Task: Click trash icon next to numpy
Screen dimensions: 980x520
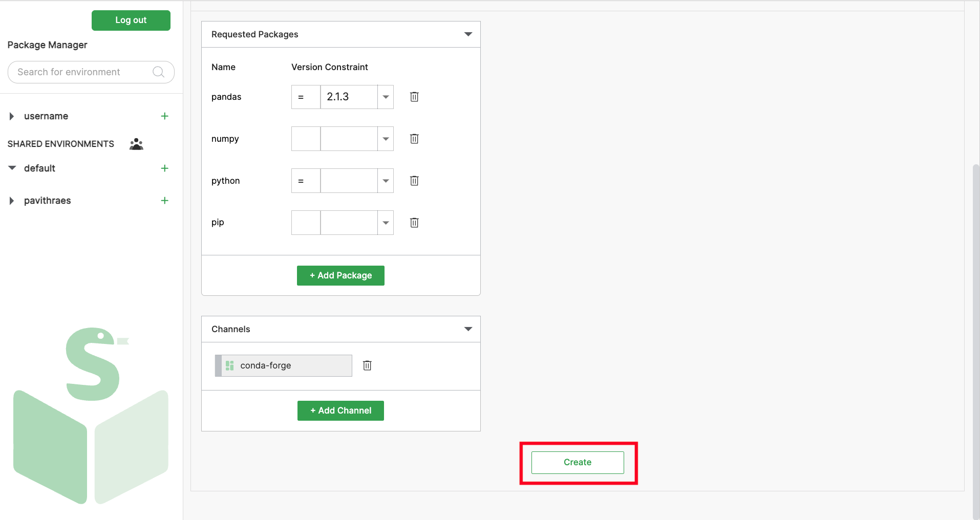Action: click(414, 139)
